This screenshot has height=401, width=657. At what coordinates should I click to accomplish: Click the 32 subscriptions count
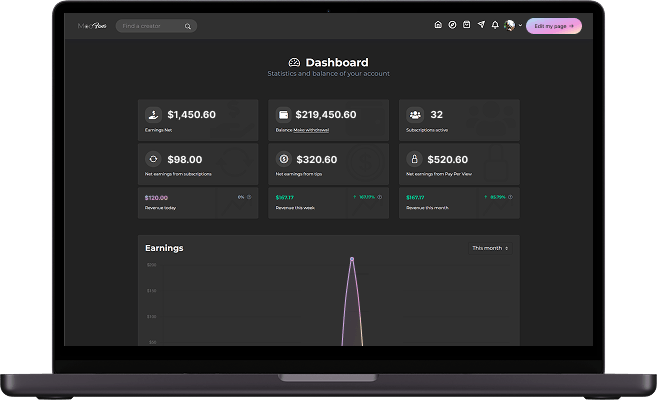click(x=437, y=114)
